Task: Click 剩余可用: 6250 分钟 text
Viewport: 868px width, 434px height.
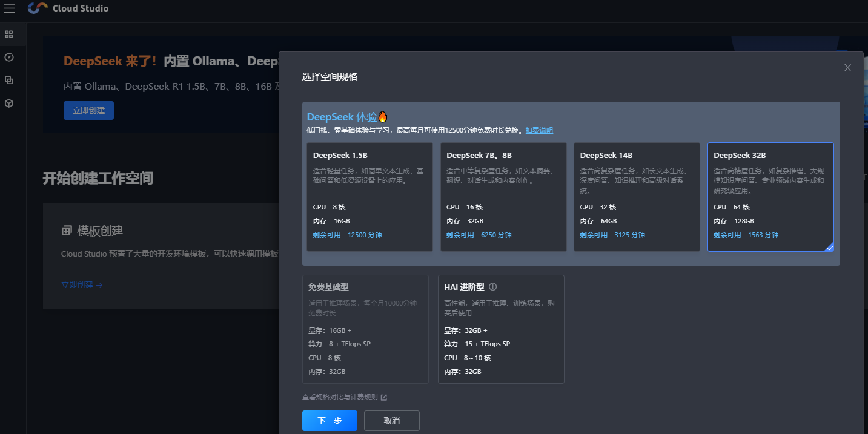Action: click(x=479, y=235)
